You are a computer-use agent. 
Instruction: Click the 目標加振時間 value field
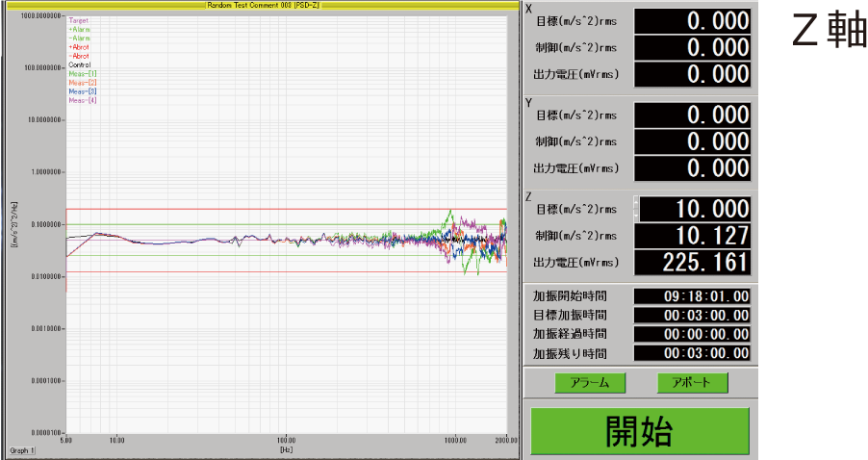pos(693,316)
